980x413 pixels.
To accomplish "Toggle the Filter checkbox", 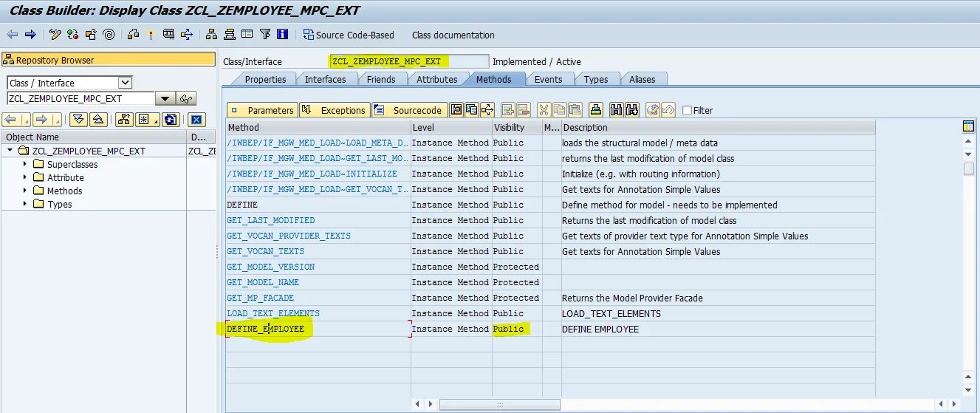I will [x=688, y=111].
